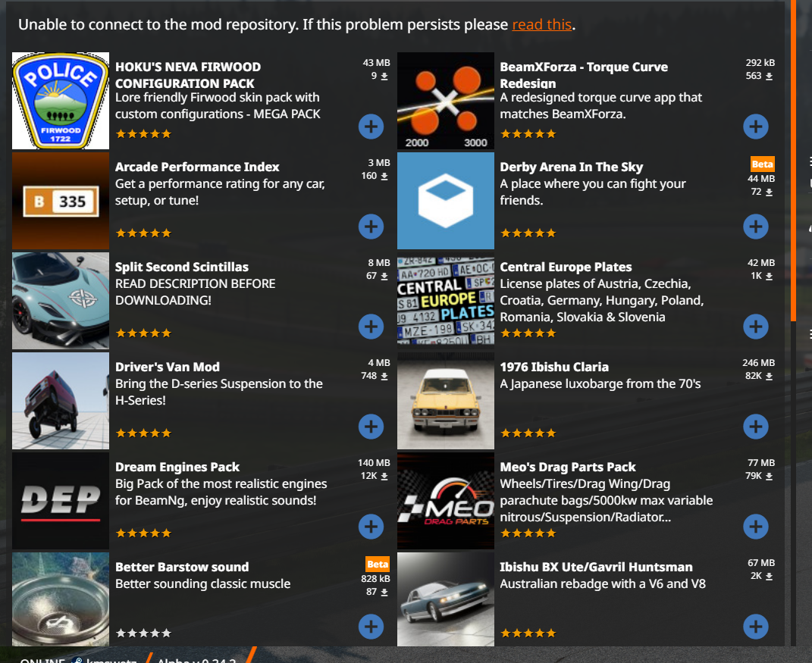The width and height of the screenshot is (812, 663).
Task: Open the 'read this' help link
Action: [541, 25]
